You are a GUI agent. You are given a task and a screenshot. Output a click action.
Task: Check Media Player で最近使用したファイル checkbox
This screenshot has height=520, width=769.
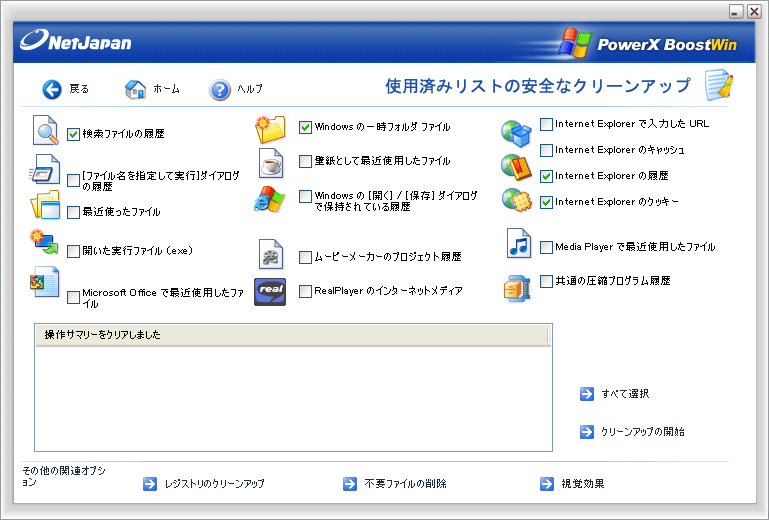click(x=546, y=247)
